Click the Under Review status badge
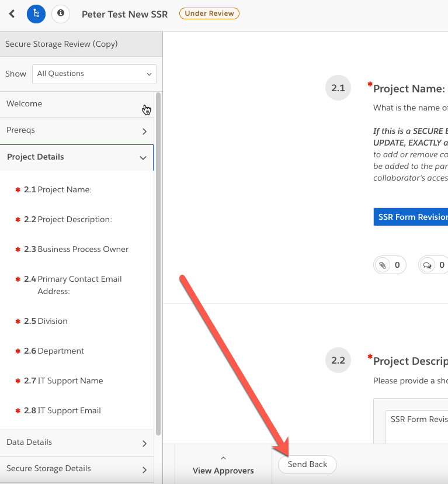Screen dimensions: 448x484 [209, 13]
